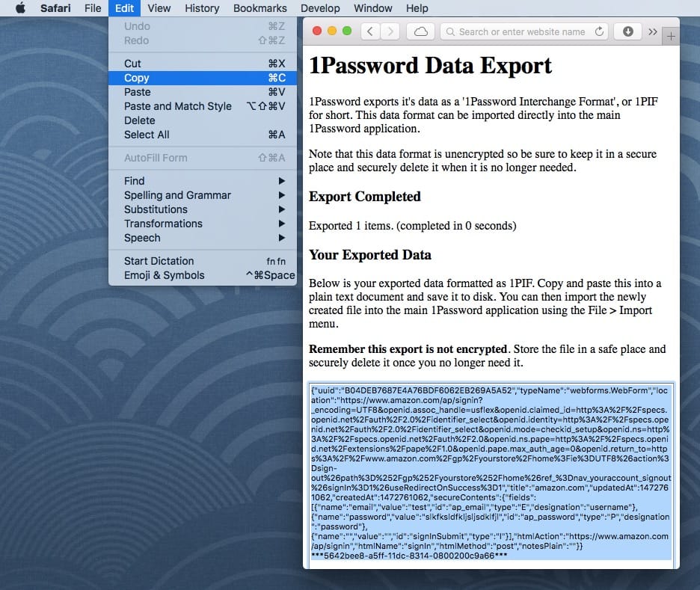Image resolution: width=700 pixels, height=590 pixels.
Task: Click the '1Password Data Export' heading
Action: pyautogui.click(x=430, y=66)
